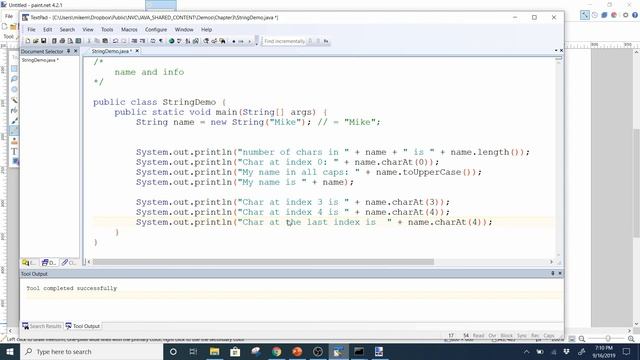Close the Tool Output panel
640x360 pixels.
point(560,273)
